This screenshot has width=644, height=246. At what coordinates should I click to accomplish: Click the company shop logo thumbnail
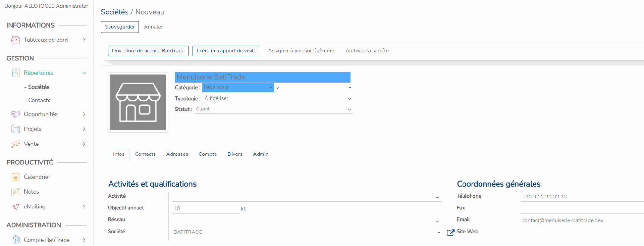click(138, 102)
